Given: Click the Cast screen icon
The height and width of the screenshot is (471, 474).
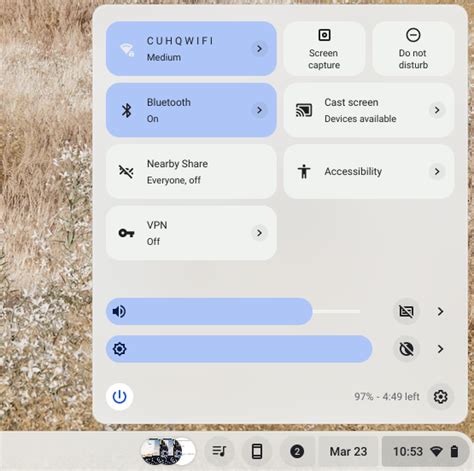Looking at the screenshot, I should tap(304, 110).
